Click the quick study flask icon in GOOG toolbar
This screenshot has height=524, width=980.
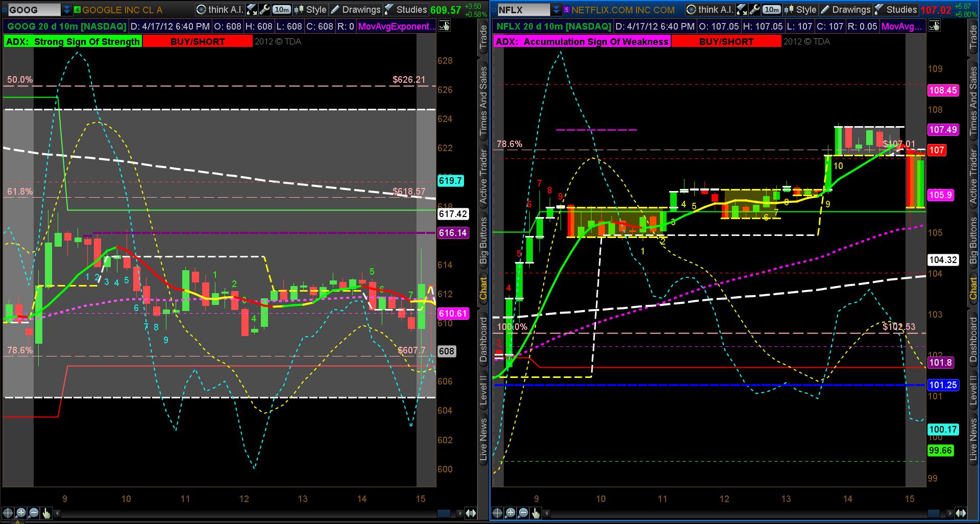pyautogui.click(x=252, y=10)
